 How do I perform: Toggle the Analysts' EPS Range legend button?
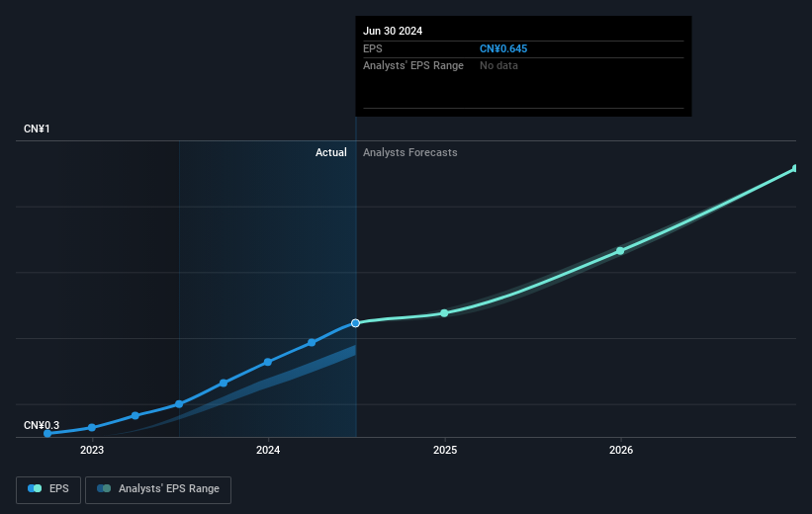[x=158, y=489]
